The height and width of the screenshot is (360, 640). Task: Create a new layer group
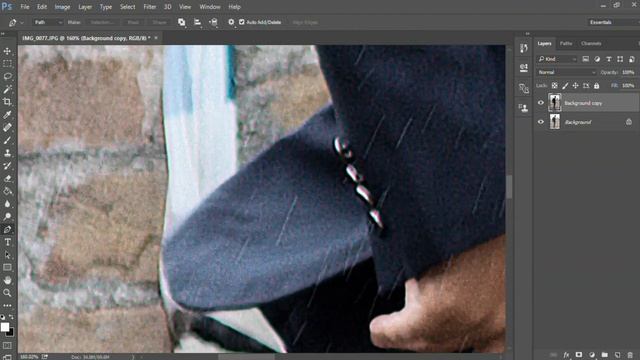(604, 355)
